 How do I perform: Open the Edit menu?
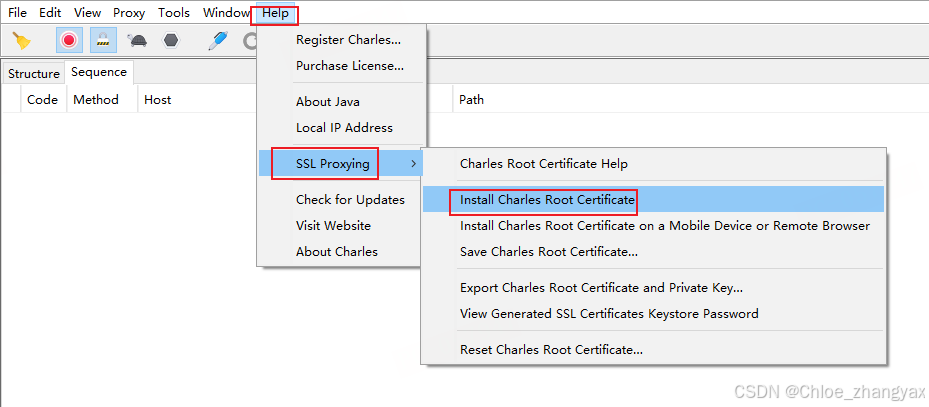50,12
